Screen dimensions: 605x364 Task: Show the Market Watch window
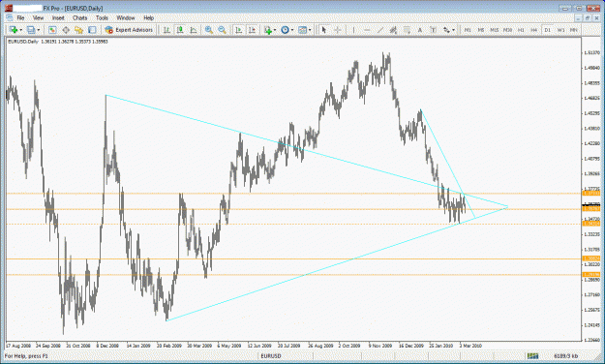click(52, 30)
